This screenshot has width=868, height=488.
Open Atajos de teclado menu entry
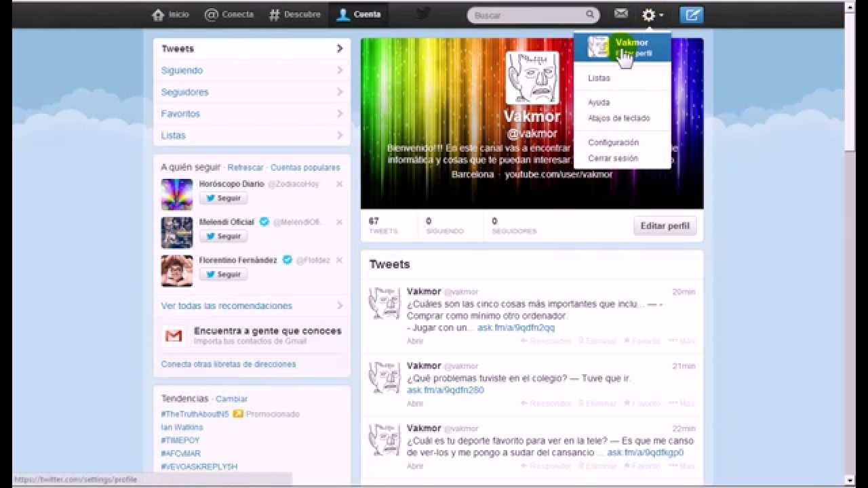(618, 118)
